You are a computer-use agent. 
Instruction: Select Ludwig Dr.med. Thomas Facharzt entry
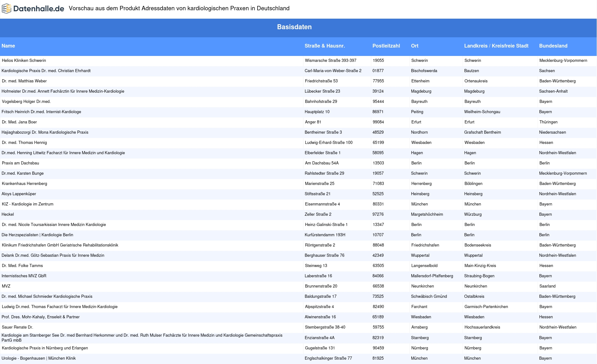(60, 307)
